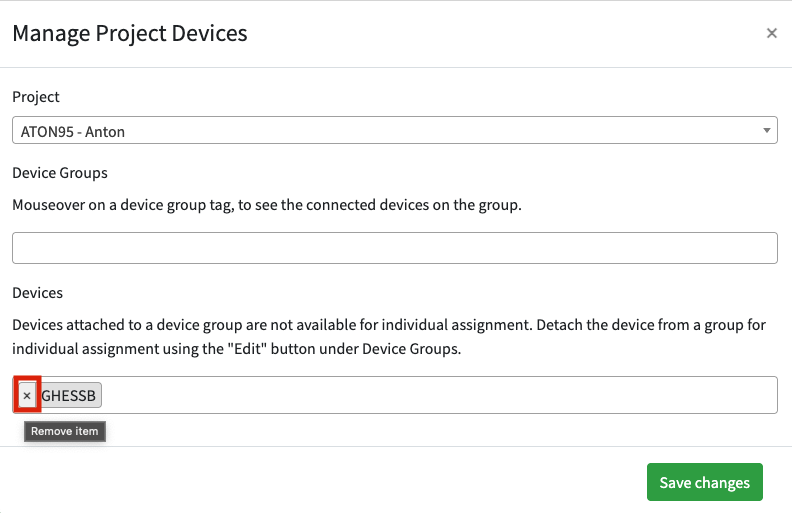
Task: Click the blank header area beside the dialog title
Action: 500,34
